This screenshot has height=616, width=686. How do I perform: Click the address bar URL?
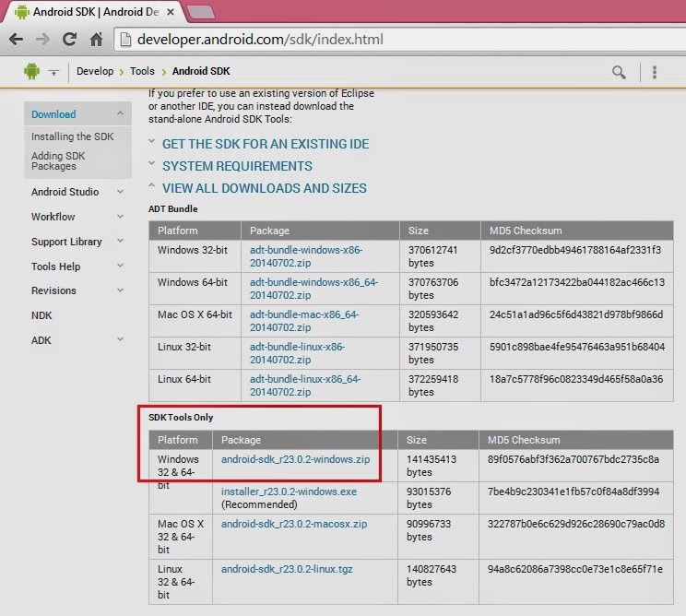pos(260,40)
